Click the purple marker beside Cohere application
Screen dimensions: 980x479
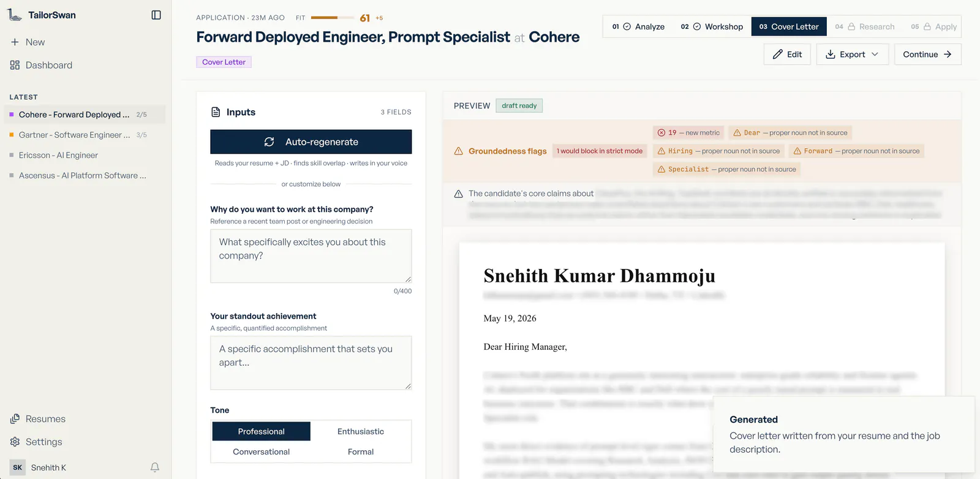12,115
